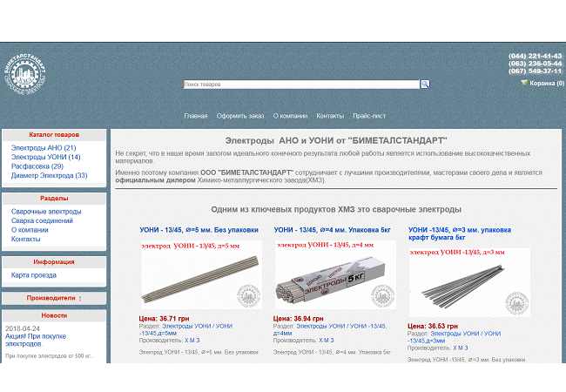
Task: Open section link УОНИ -13/45, д=4мм
Action: (329, 329)
